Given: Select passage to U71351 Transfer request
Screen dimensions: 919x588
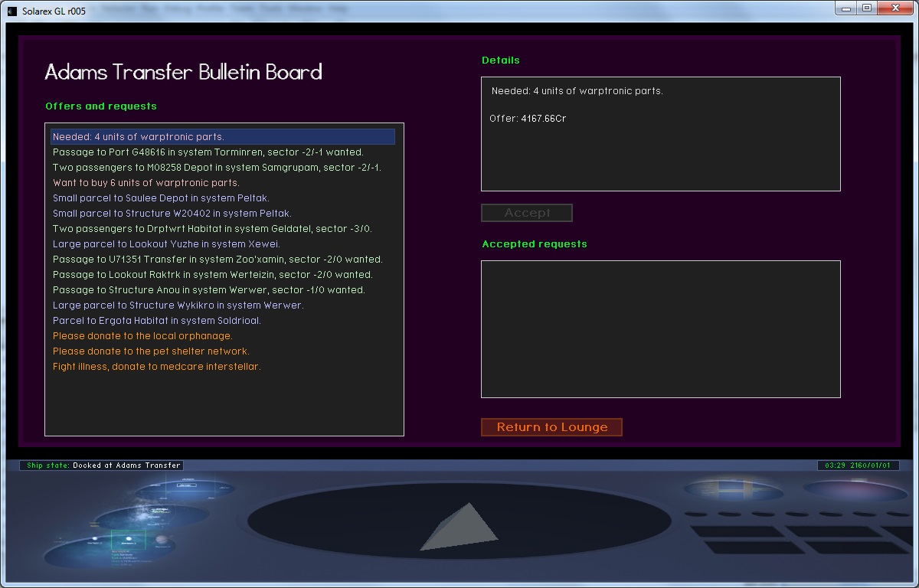Looking at the screenshot, I should click(x=217, y=260).
